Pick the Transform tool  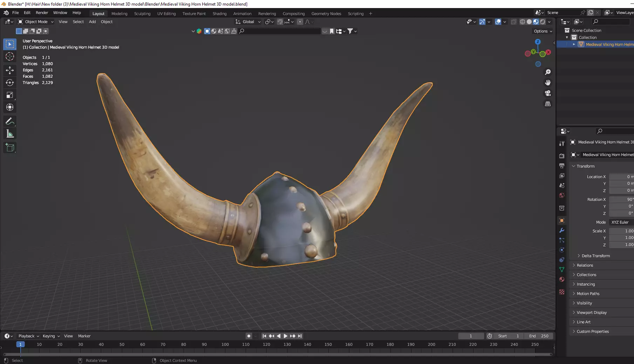(x=10, y=107)
